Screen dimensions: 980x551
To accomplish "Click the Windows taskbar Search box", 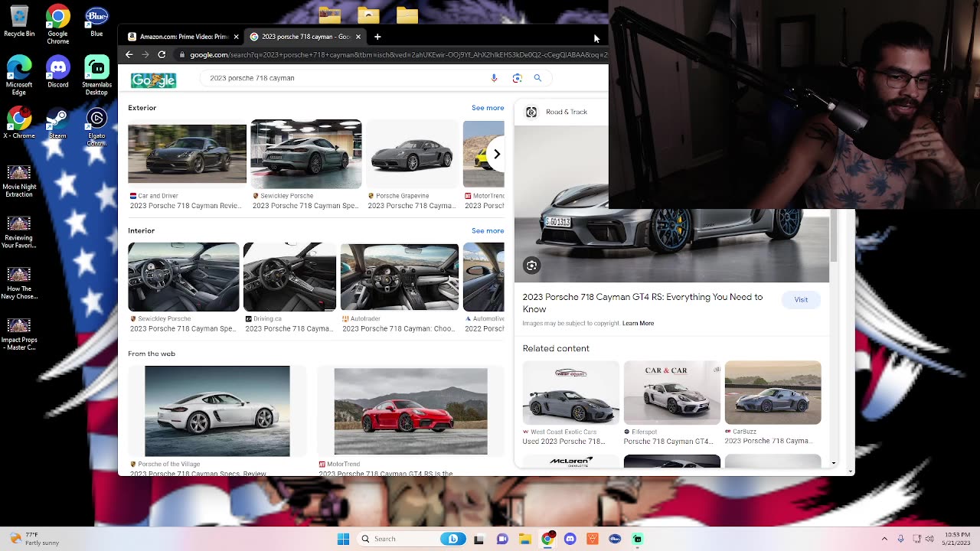I will click(412, 539).
